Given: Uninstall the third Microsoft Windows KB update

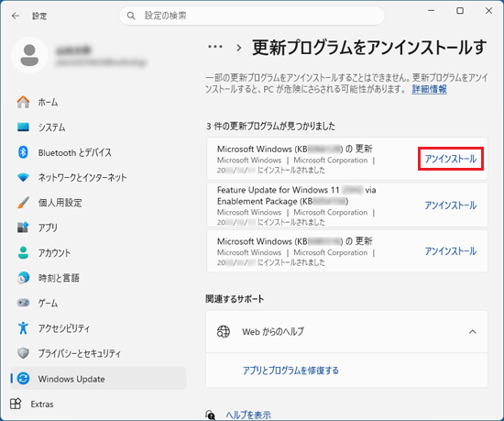Looking at the screenshot, I should pos(451,251).
